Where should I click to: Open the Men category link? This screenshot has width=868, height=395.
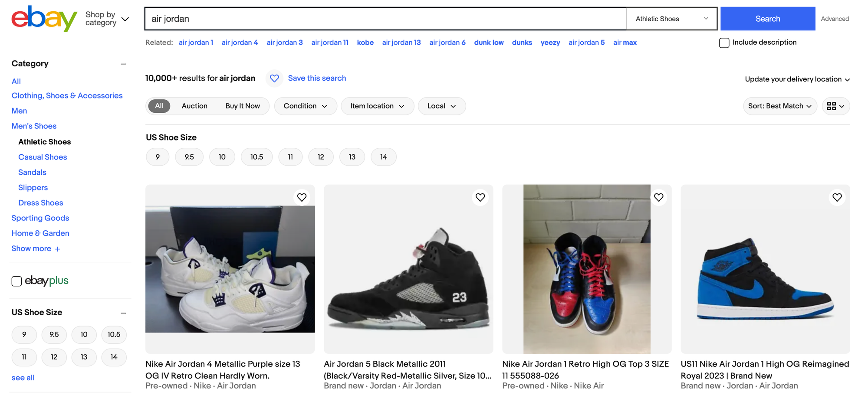pos(19,111)
